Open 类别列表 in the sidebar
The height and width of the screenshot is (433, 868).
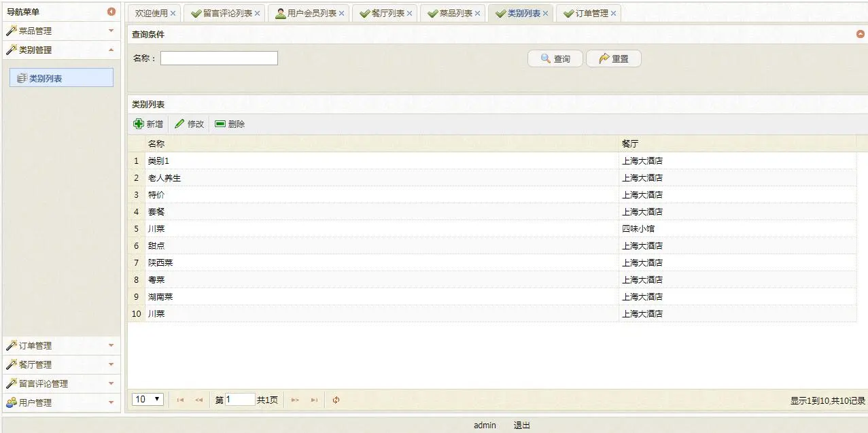(x=62, y=78)
